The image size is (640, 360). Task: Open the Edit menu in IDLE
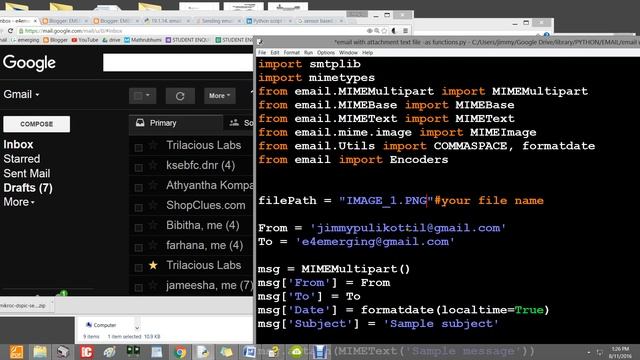click(x=275, y=53)
